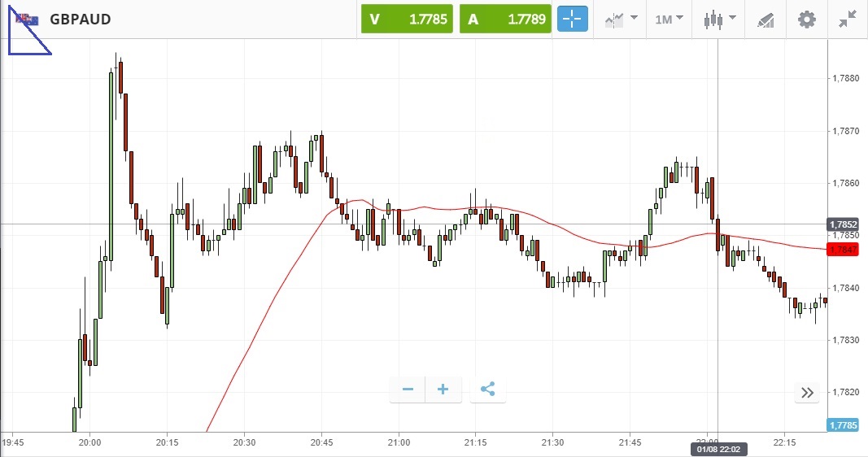Toggle the crosshair cursor tool
Screen dimensions: 868x457
tap(572, 19)
